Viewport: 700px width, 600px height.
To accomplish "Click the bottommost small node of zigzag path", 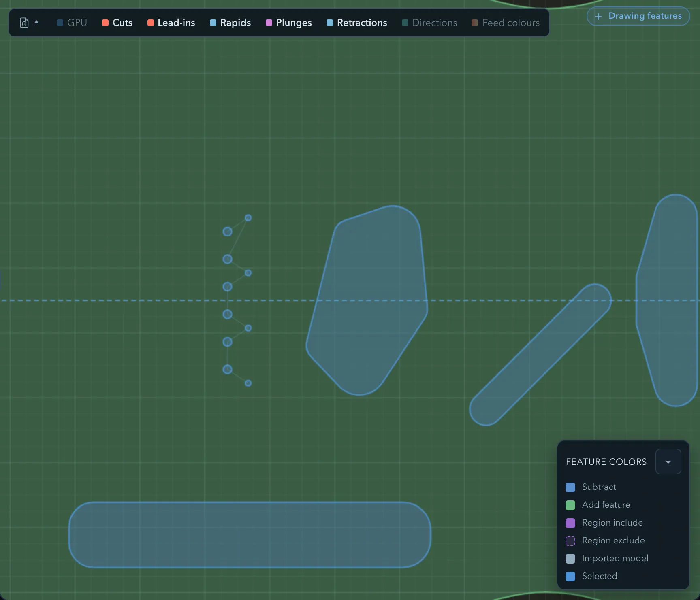I will point(248,383).
